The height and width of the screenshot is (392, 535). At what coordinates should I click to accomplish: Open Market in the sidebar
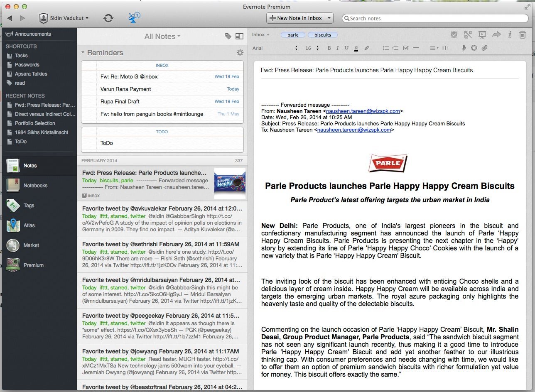tap(39, 245)
